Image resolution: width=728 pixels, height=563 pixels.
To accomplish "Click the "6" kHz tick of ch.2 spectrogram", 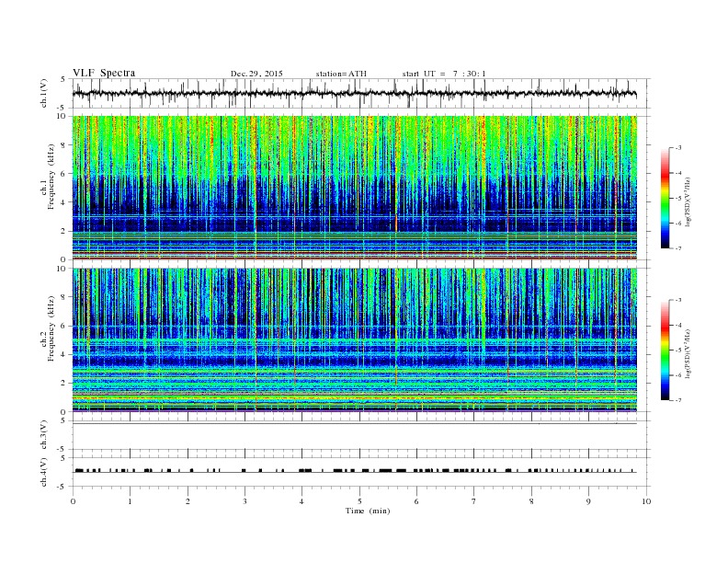I will point(63,326).
